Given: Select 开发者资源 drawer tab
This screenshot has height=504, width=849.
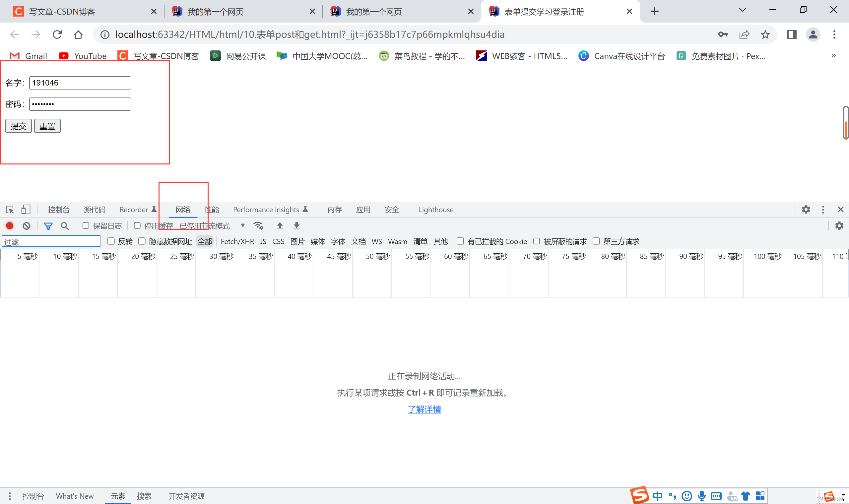Looking at the screenshot, I should [x=186, y=496].
